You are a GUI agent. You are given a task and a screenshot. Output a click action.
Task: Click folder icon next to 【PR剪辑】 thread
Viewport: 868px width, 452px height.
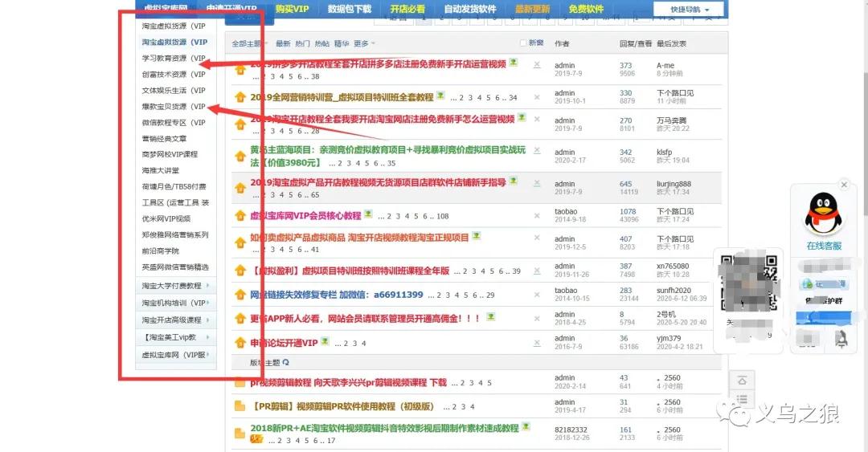click(x=240, y=407)
